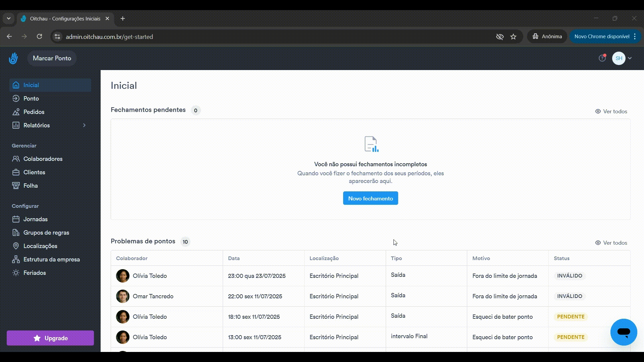
Task: Open the tab search dropdown arrow
Action: (x=9, y=18)
